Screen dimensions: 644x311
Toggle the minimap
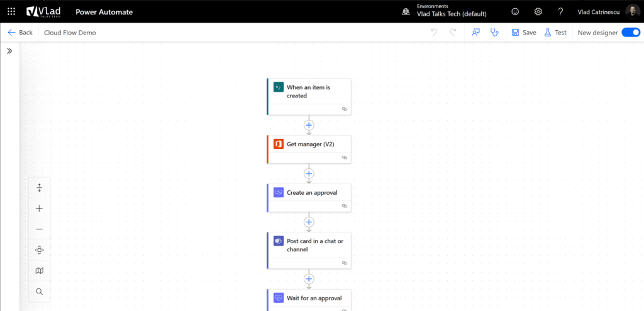[x=40, y=271]
